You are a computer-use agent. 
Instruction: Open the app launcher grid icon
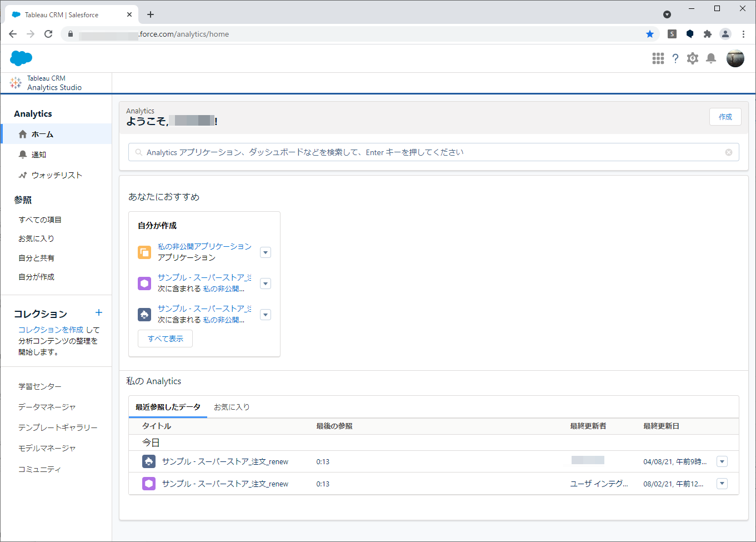click(x=658, y=58)
